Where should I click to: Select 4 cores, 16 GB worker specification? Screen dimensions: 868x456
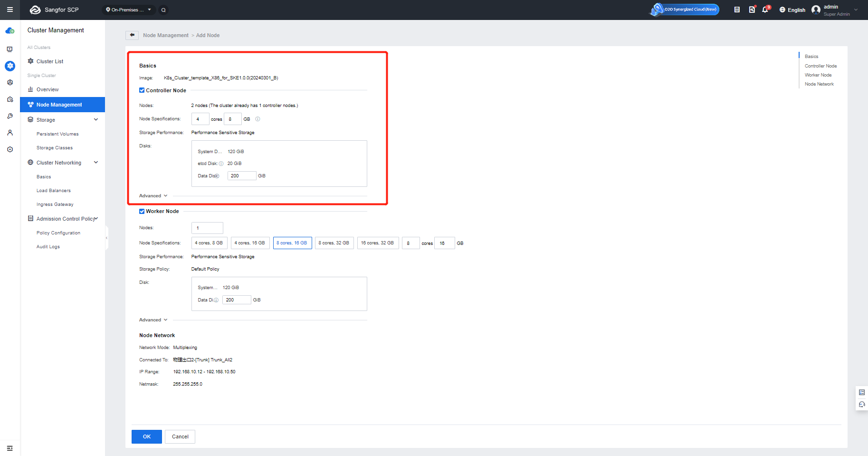(x=250, y=243)
